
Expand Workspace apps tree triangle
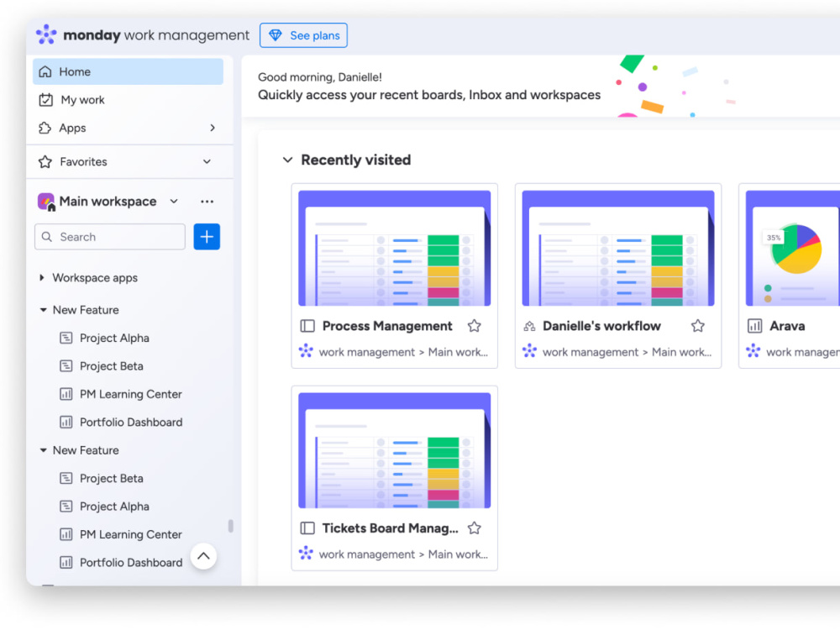click(42, 277)
